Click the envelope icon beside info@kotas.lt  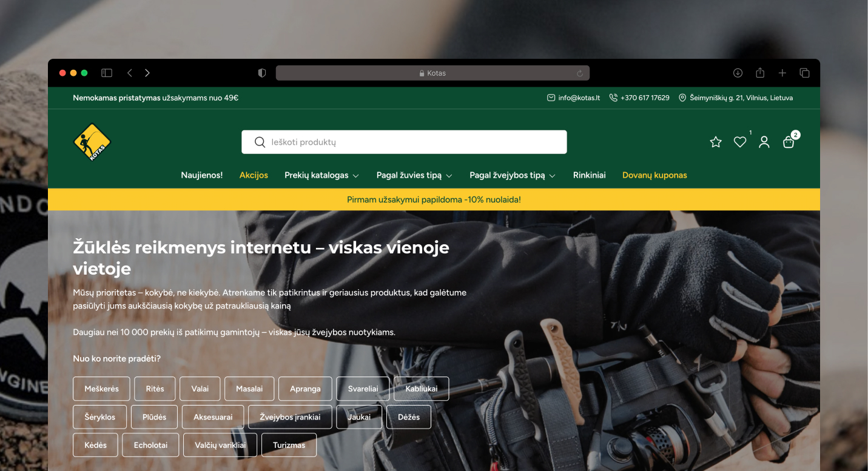click(x=551, y=98)
